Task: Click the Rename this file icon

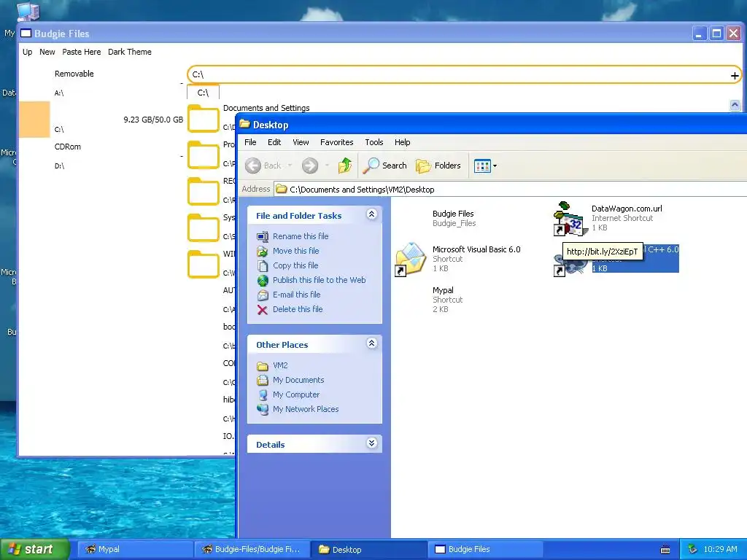Action: coord(263,237)
